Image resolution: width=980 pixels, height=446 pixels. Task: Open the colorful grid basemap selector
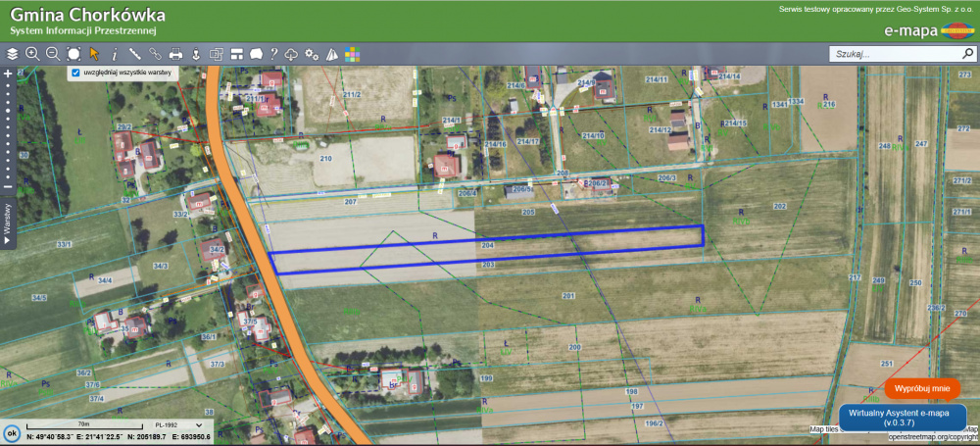click(x=352, y=54)
